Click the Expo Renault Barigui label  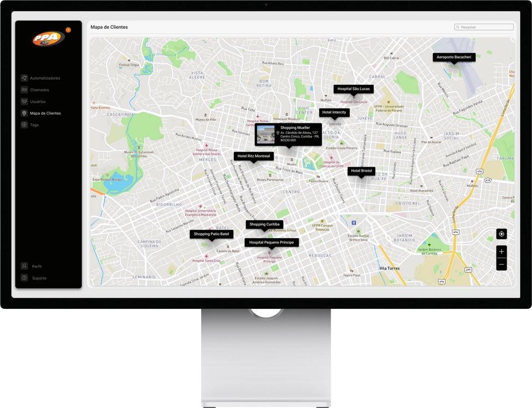[x=107, y=179]
